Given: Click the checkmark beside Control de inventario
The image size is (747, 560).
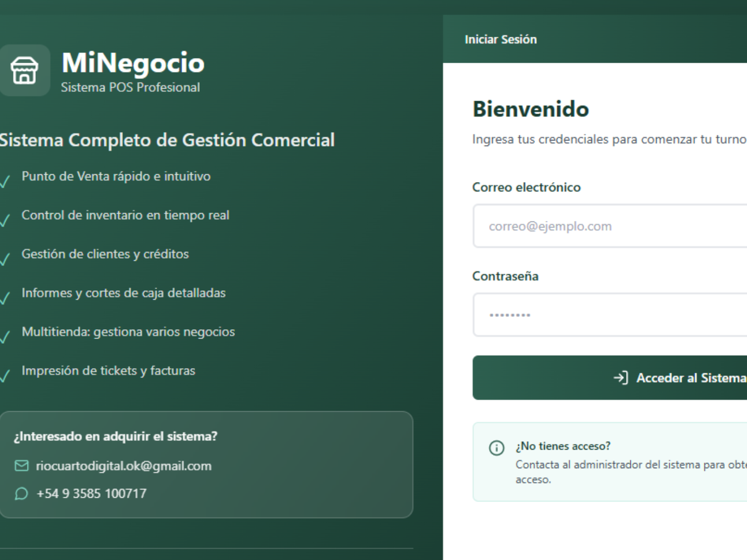Looking at the screenshot, I should click(x=5, y=220).
